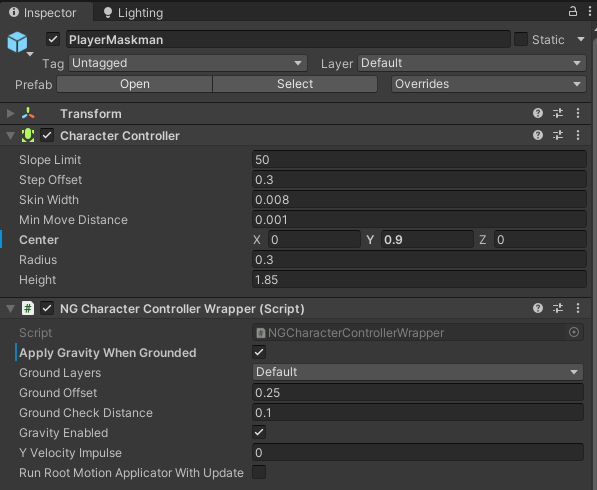
Task: Click the Inspector lock icon
Action: 573,11
